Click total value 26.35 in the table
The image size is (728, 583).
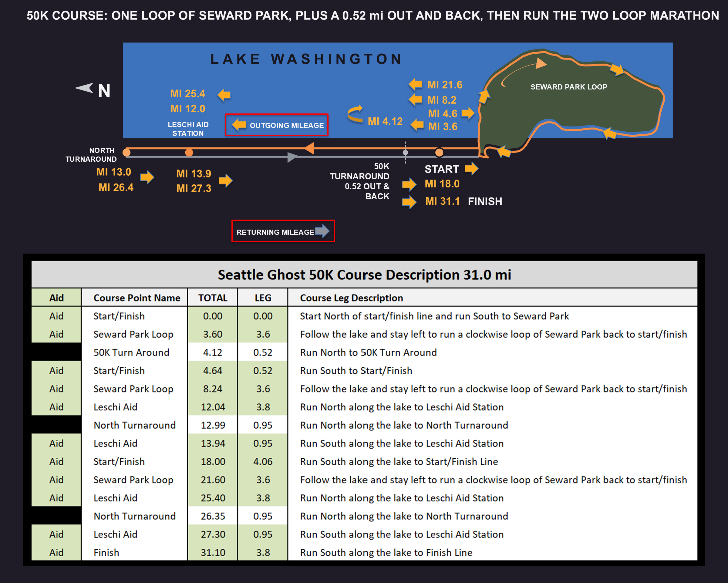(213, 516)
